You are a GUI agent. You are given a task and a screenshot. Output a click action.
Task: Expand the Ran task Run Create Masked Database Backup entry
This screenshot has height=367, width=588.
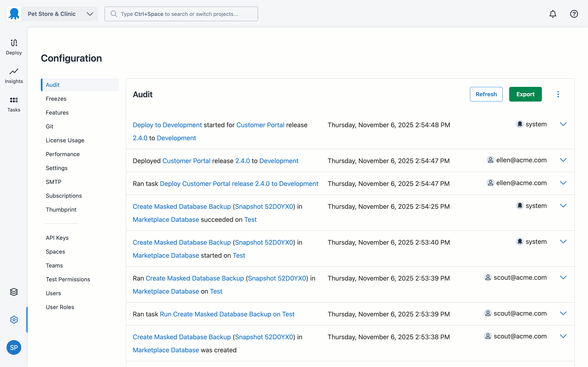tap(563, 313)
